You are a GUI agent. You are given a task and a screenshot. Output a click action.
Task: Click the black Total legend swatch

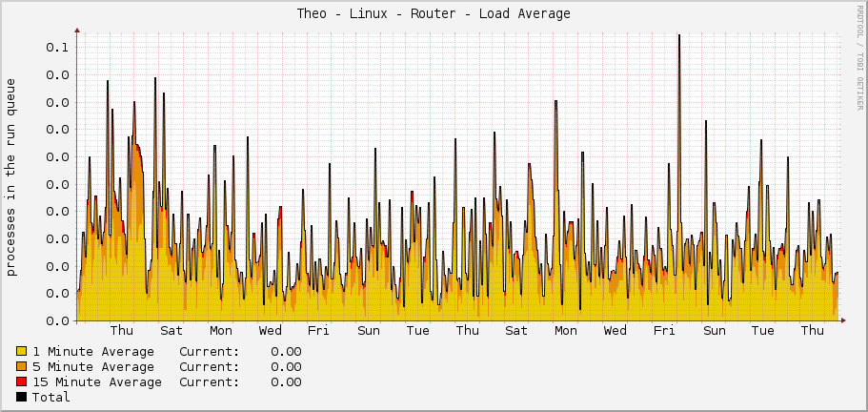pos(22,397)
